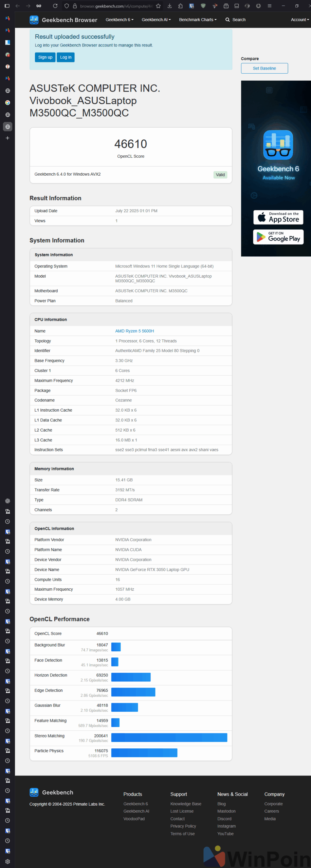Viewport: 311px width, 868px height.
Task: Open footer Geekbench 6 product link
Action: [135, 804]
